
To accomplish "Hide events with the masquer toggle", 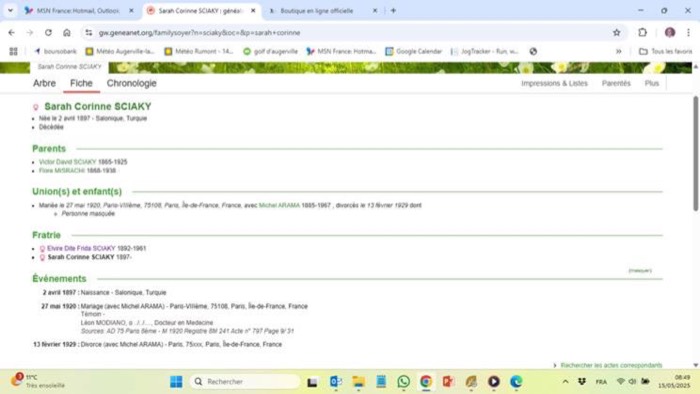I will [x=640, y=270].
